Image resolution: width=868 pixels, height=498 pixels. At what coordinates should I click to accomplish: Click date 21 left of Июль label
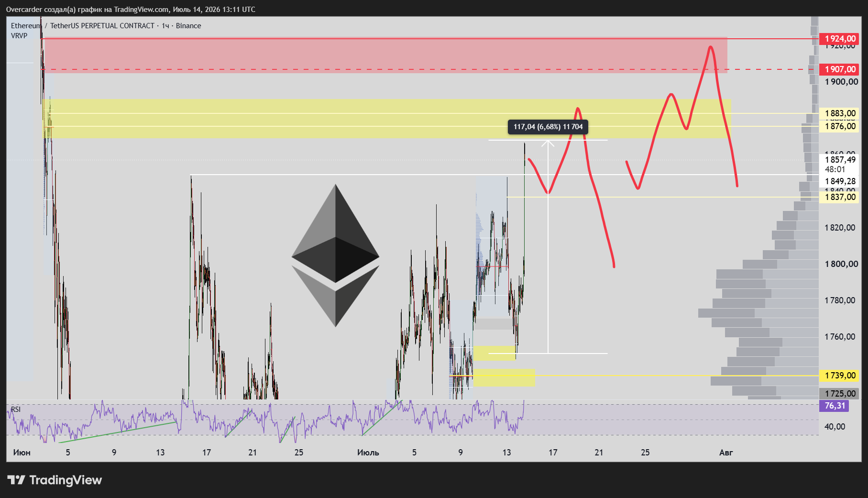coord(253,453)
